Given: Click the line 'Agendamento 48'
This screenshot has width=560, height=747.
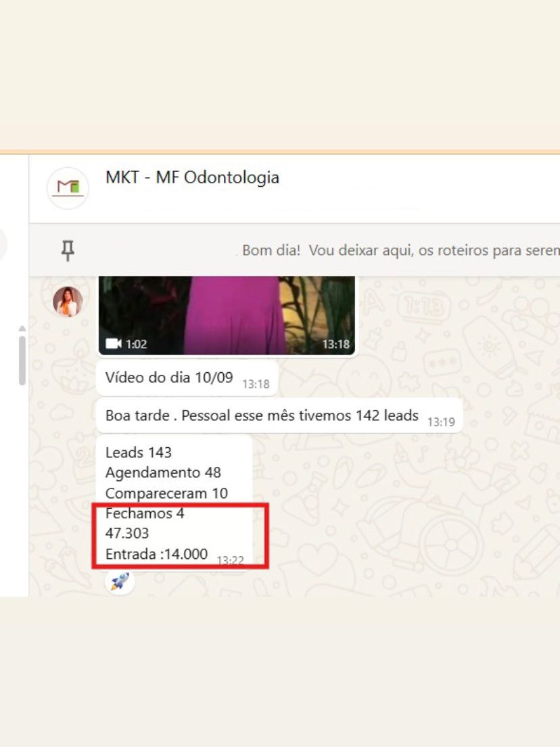Looking at the screenshot, I should coord(164,472).
